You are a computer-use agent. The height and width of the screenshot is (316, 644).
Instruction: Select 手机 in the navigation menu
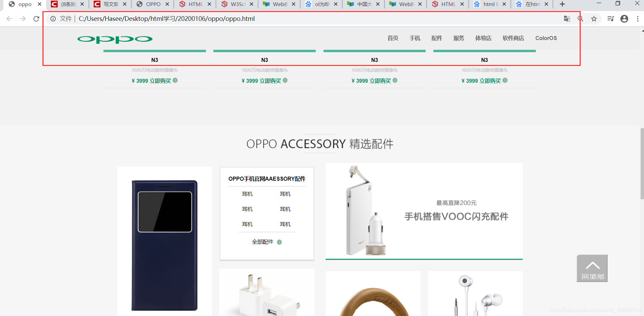click(x=415, y=38)
